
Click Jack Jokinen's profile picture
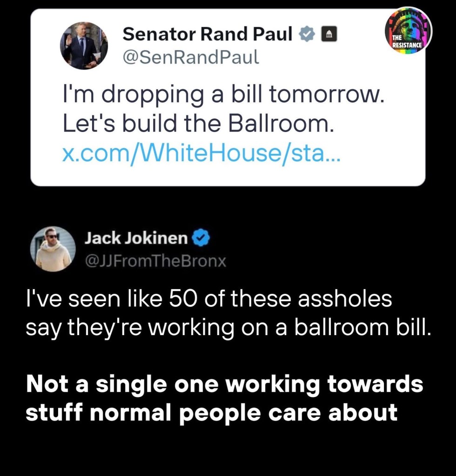(x=53, y=249)
